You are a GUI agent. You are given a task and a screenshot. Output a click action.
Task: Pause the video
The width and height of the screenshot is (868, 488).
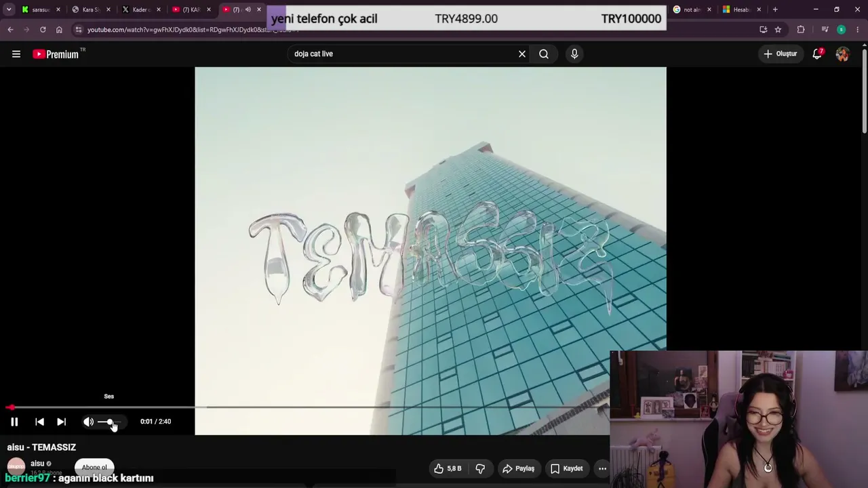click(14, 422)
